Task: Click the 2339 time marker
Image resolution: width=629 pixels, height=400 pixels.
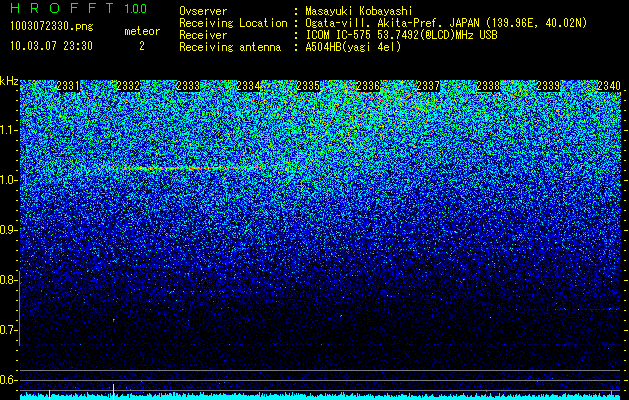Action: (548, 86)
